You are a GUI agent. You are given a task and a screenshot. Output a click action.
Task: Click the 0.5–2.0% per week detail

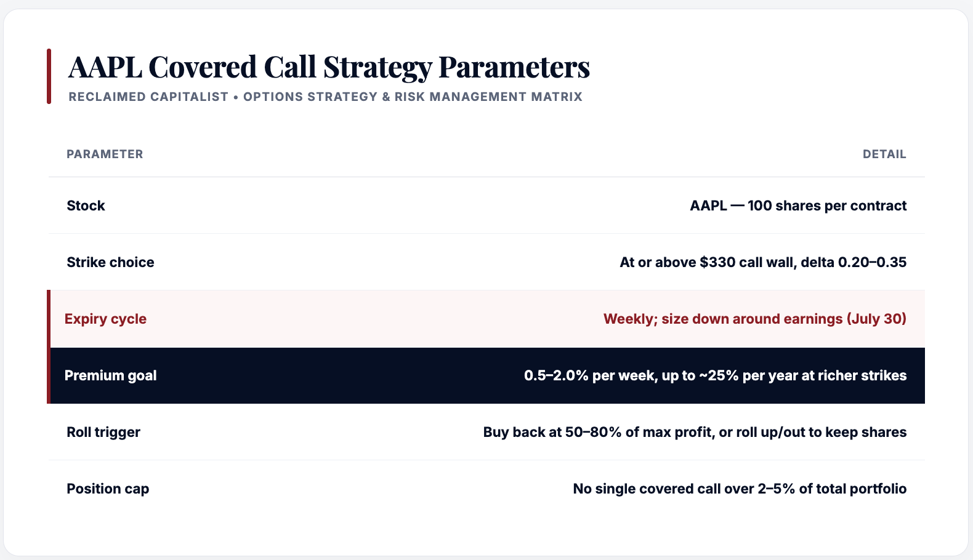point(715,375)
